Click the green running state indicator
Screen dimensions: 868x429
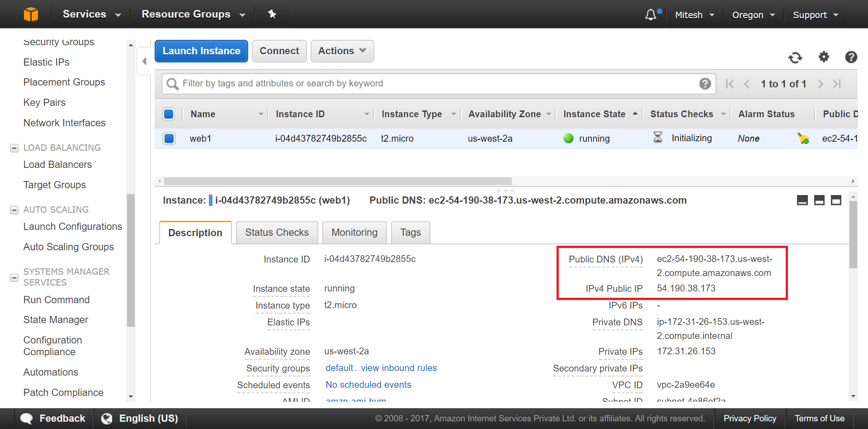tap(568, 138)
